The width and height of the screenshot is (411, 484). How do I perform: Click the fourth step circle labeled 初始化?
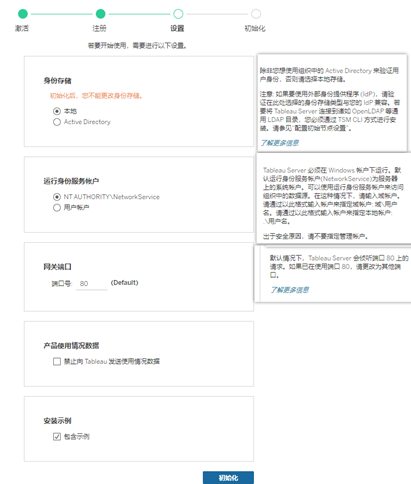256,14
